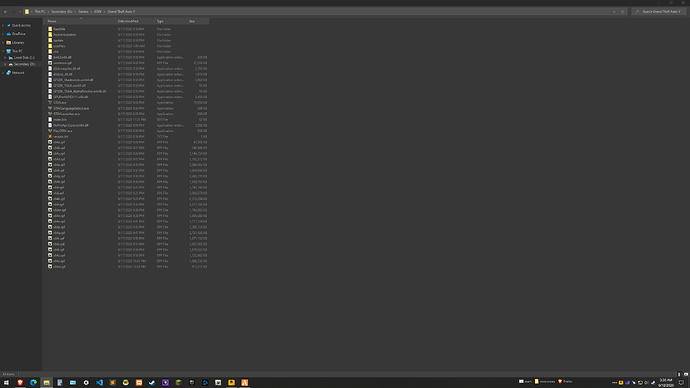Select the GTA5.exe application icon
This screenshot has width=690, height=388.
[x=50, y=102]
